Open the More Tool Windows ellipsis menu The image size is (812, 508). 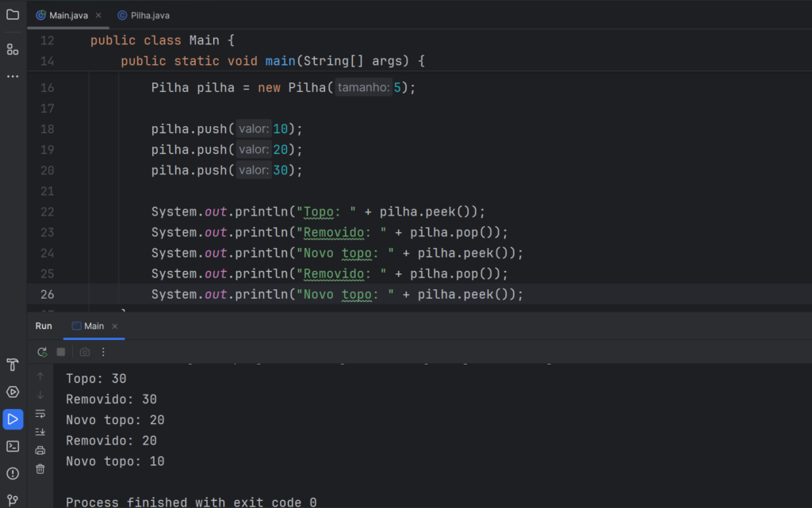coord(12,75)
